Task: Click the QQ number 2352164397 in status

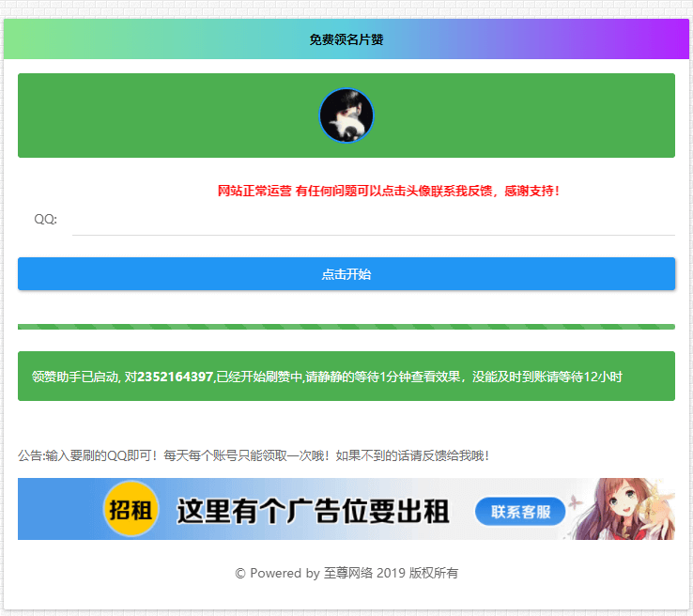Action: [175, 377]
